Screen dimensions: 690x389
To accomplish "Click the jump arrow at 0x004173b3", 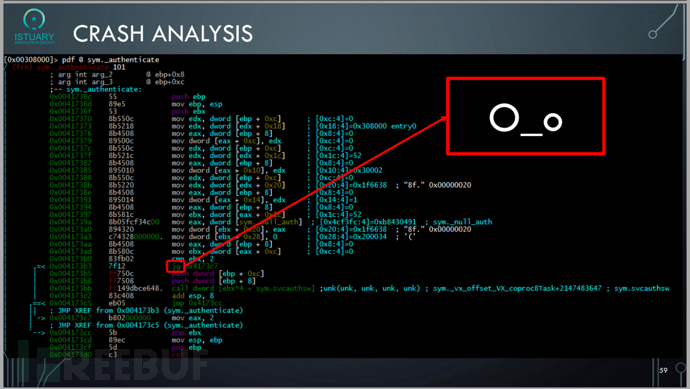I will coord(40,266).
